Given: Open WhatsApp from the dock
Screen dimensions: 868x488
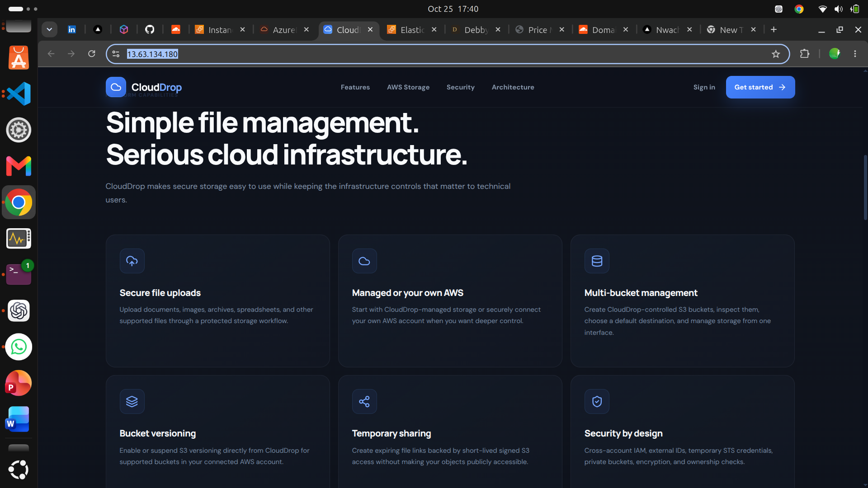Looking at the screenshot, I should (19, 347).
